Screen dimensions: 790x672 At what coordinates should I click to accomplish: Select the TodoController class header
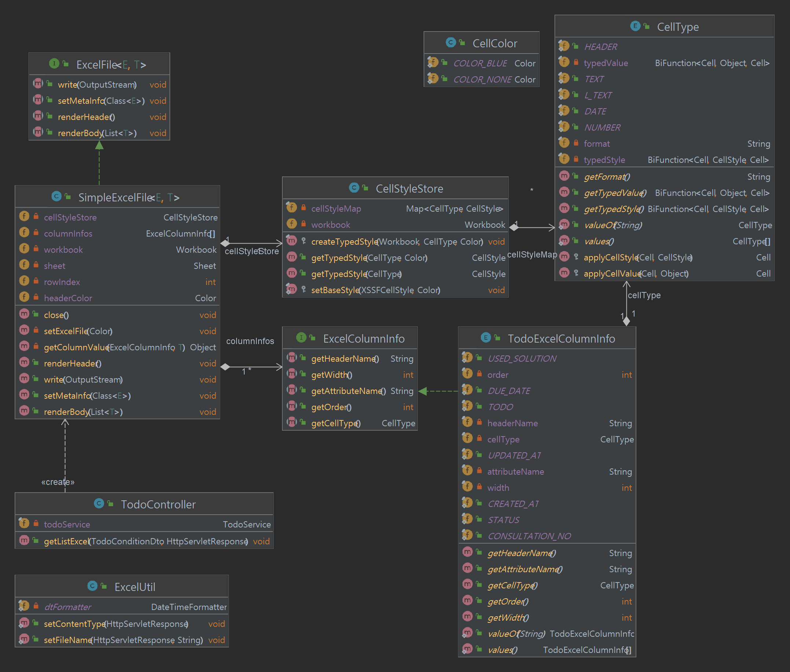(158, 504)
